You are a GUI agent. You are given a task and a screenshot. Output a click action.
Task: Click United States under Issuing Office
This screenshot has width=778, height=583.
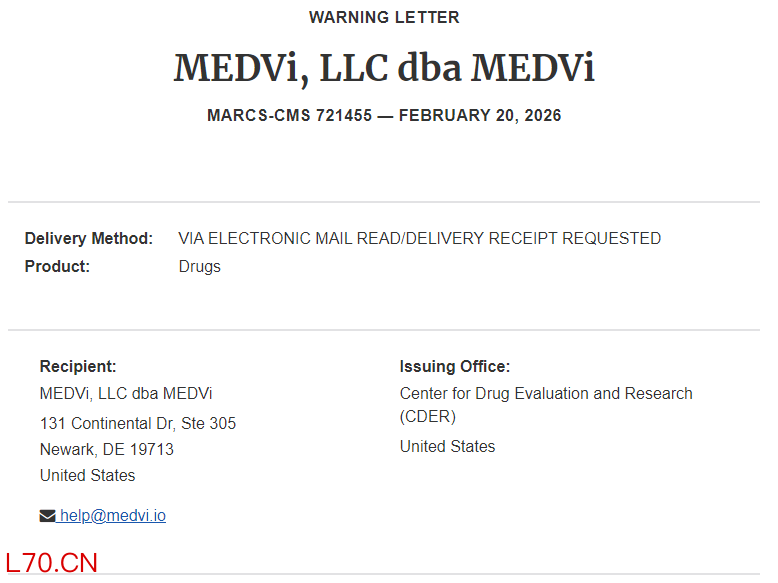447,446
